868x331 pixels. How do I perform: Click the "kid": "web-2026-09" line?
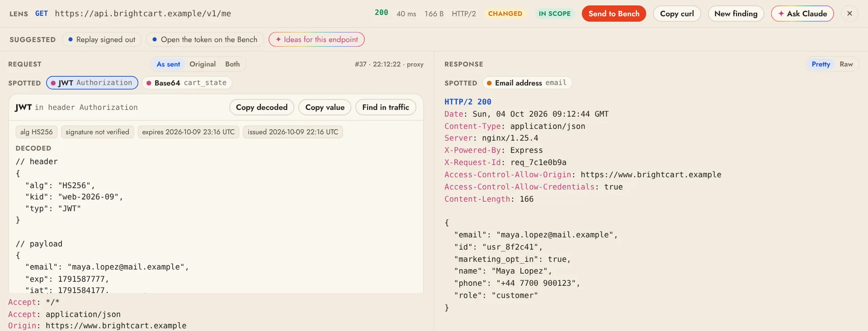click(x=74, y=197)
